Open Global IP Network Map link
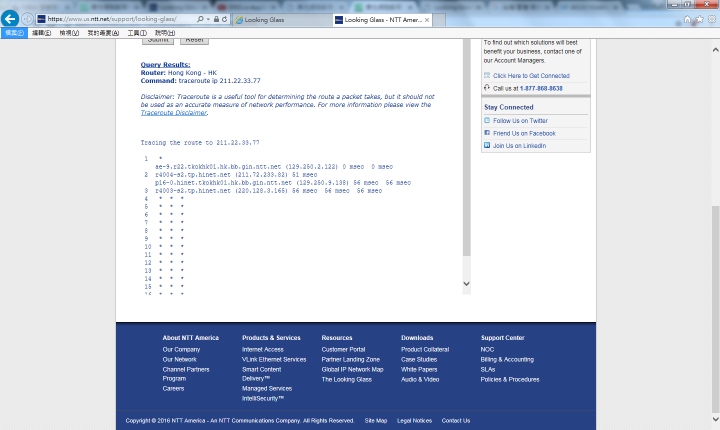720x430 pixels. (x=352, y=370)
